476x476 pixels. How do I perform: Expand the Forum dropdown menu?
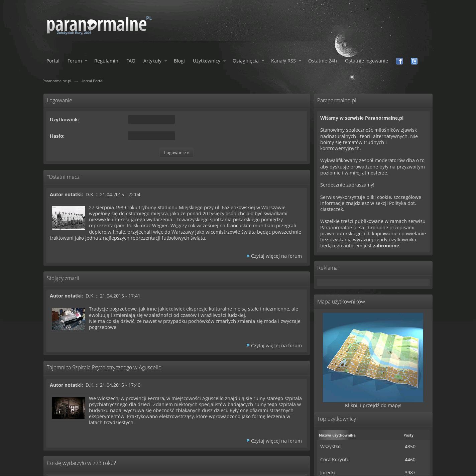(x=86, y=61)
